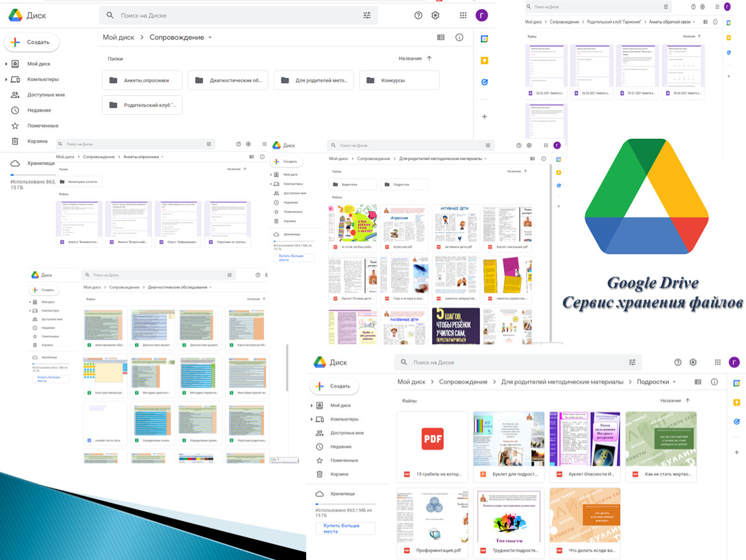Expand Мой диск tree in the Подростки window
This screenshot has height=560, width=746.
[311, 406]
